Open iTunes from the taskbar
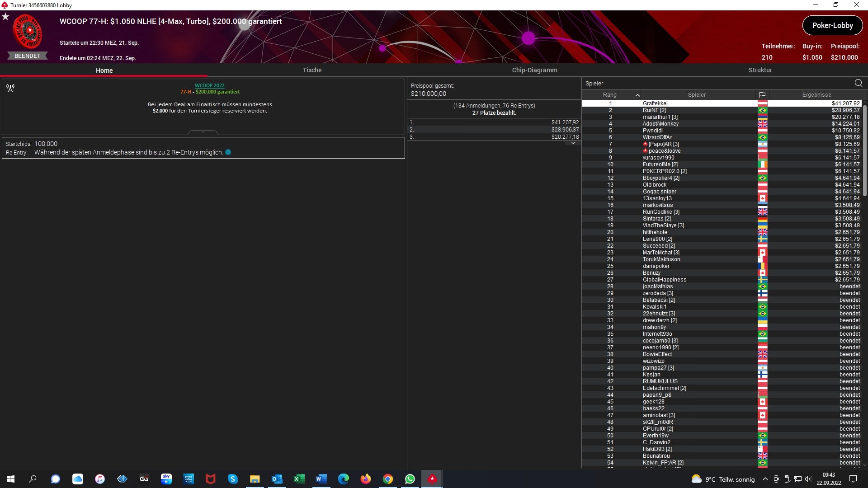The width and height of the screenshot is (868, 488). coord(100,479)
